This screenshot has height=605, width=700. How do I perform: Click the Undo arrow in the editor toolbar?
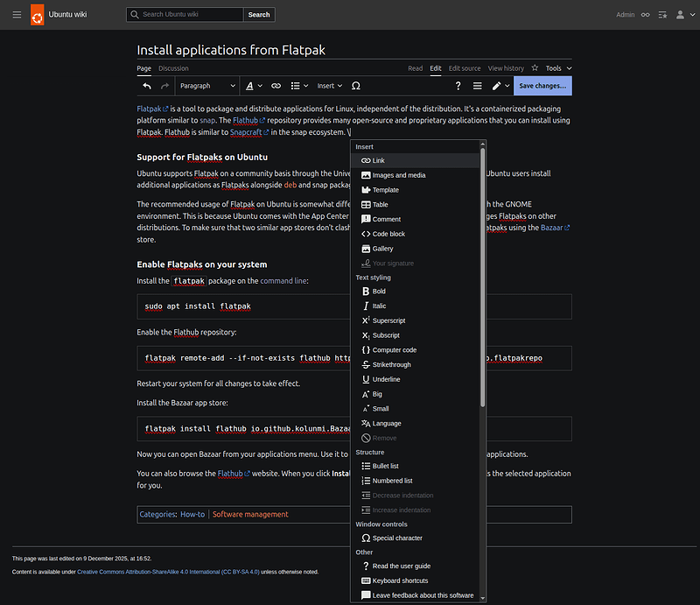[145, 85]
